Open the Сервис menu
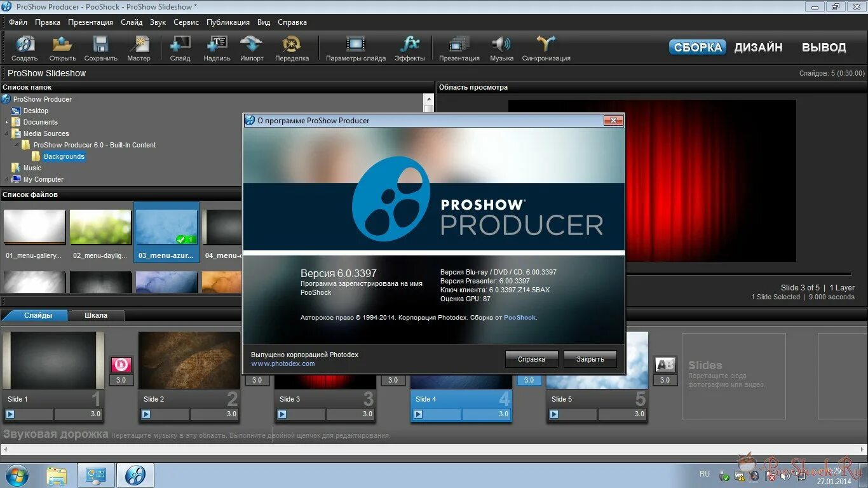The height and width of the screenshot is (488, 868). pyautogui.click(x=186, y=22)
